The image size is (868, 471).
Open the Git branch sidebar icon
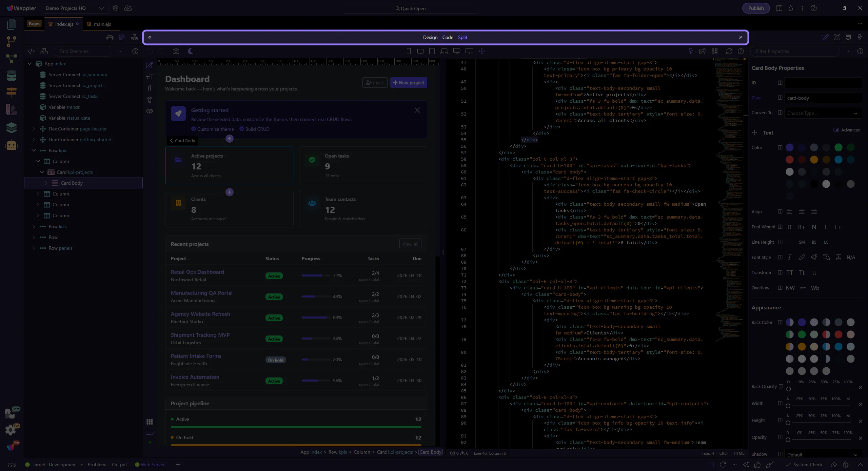point(12,41)
